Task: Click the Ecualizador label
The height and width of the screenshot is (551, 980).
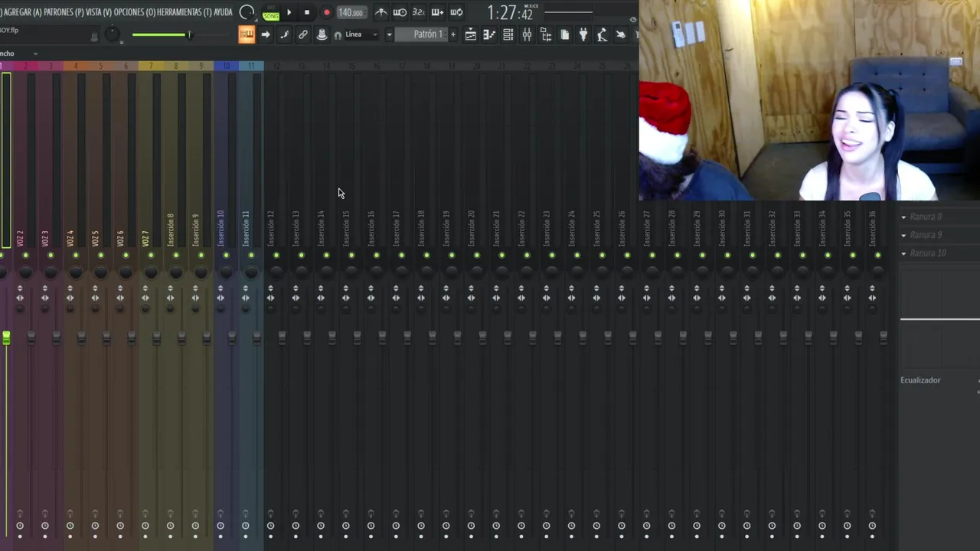Action: pos(920,380)
